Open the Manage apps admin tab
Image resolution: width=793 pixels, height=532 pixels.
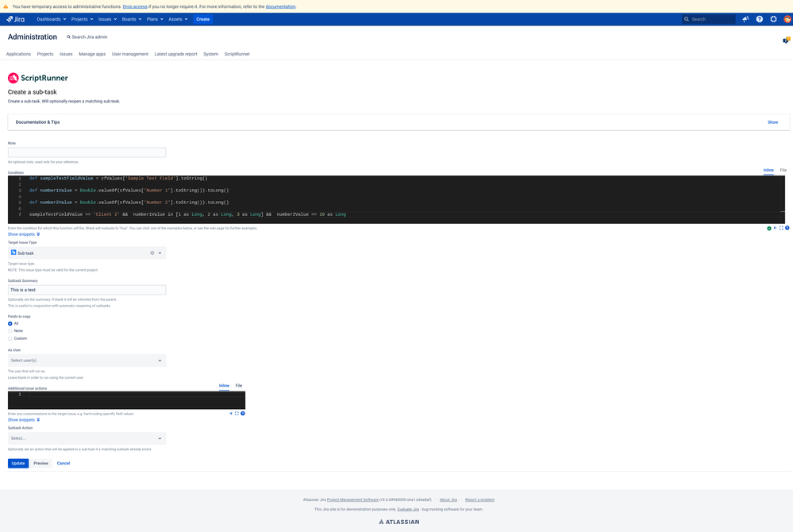92,54
